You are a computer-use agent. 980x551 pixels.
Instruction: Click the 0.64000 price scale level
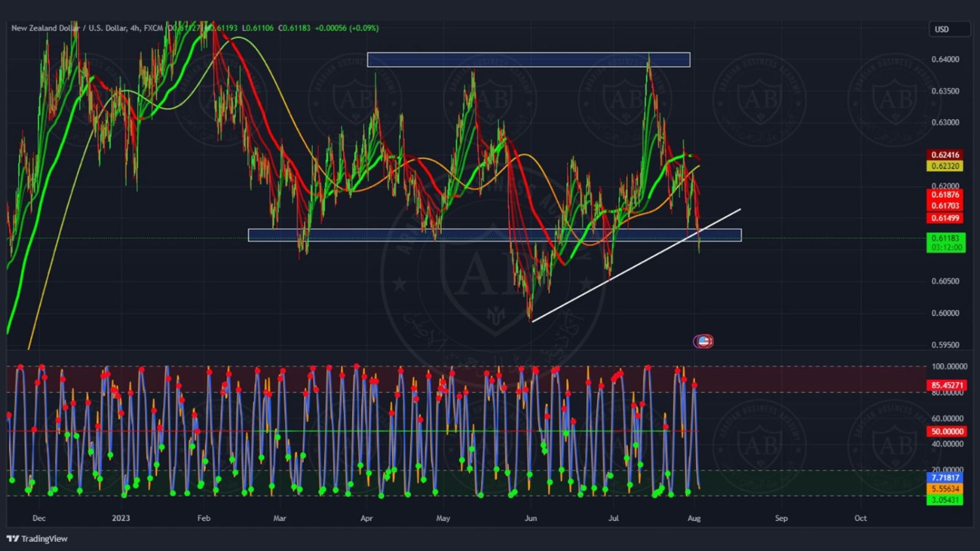(945, 59)
